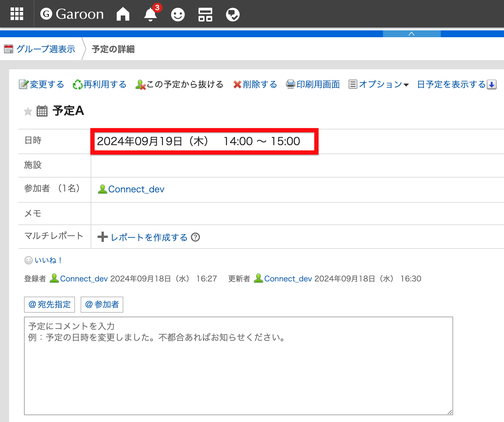The width and height of the screenshot is (504, 422).
Task: Click the printer icon
Action: pyautogui.click(x=291, y=84)
